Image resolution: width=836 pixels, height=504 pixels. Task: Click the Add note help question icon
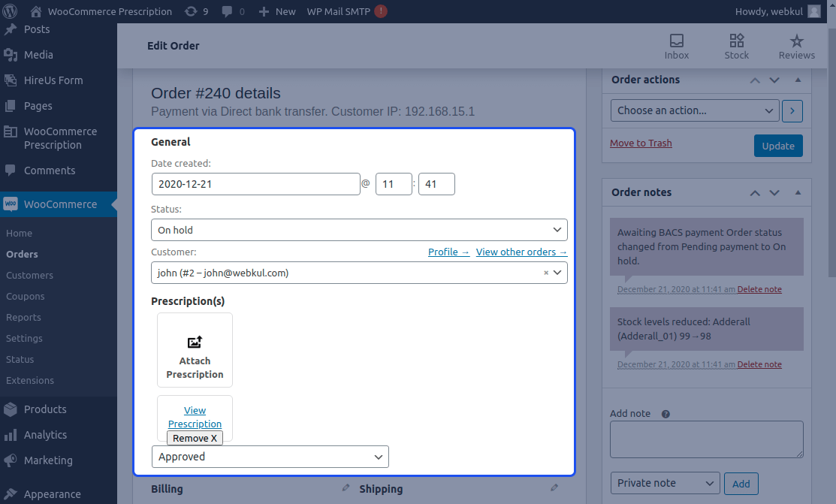coord(665,414)
